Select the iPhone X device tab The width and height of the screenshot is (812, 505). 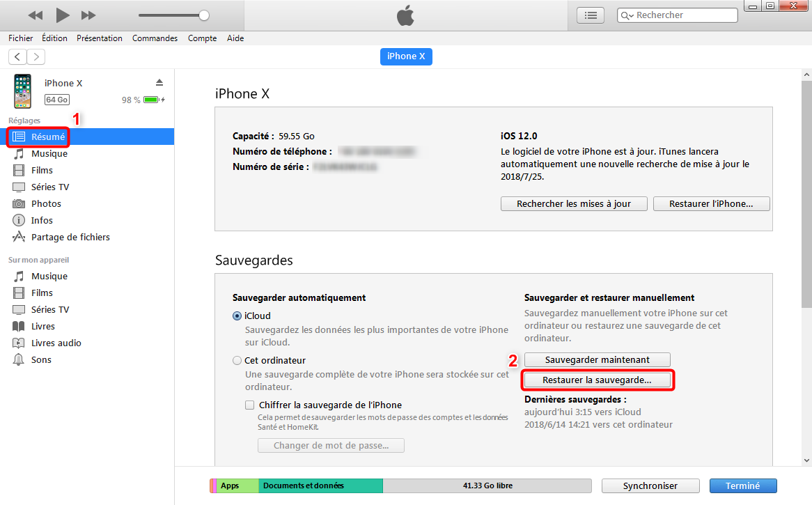coord(406,56)
